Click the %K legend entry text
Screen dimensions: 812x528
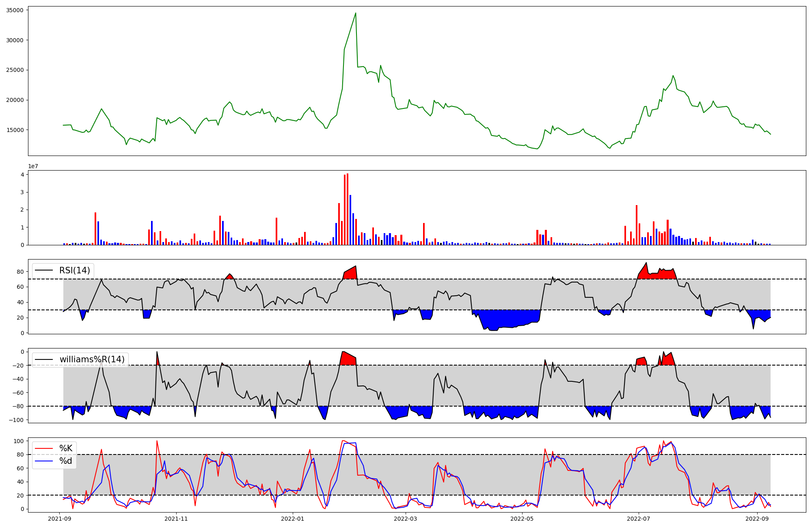pyautogui.click(x=66, y=448)
